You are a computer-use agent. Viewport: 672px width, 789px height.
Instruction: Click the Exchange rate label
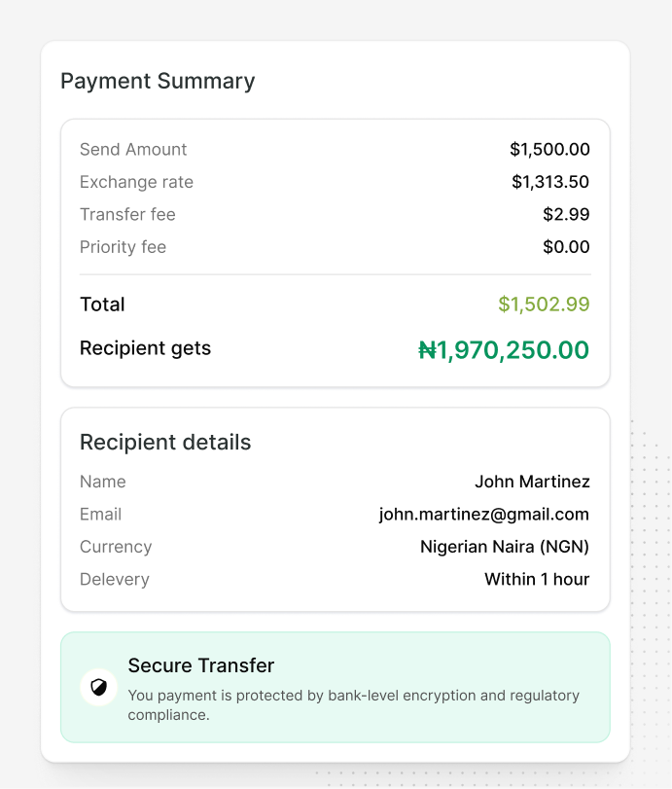point(136,182)
